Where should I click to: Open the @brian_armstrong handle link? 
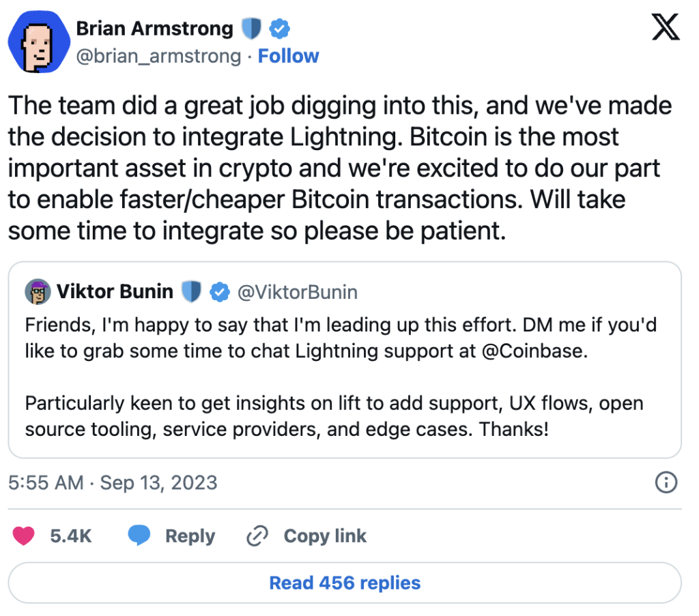pos(158,56)
